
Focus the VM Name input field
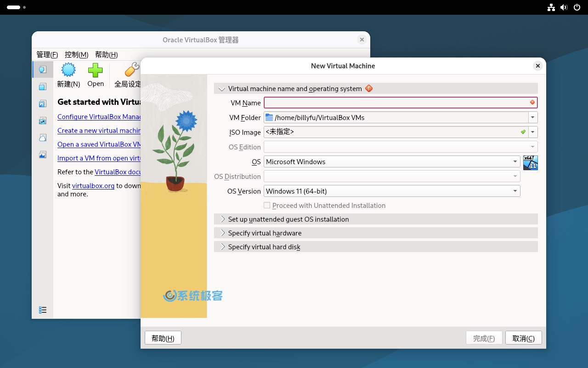pyautogui.click(x=401, y=103)
